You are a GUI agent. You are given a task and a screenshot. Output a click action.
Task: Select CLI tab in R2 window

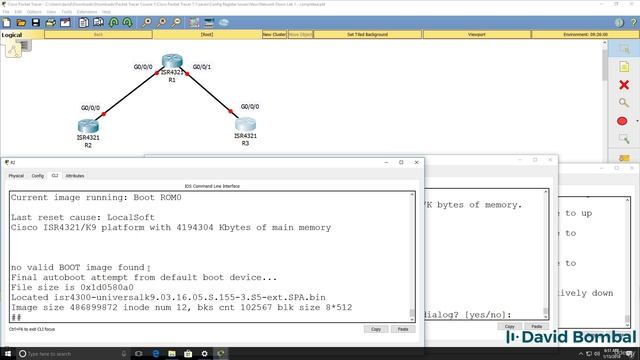coord(55,176)
